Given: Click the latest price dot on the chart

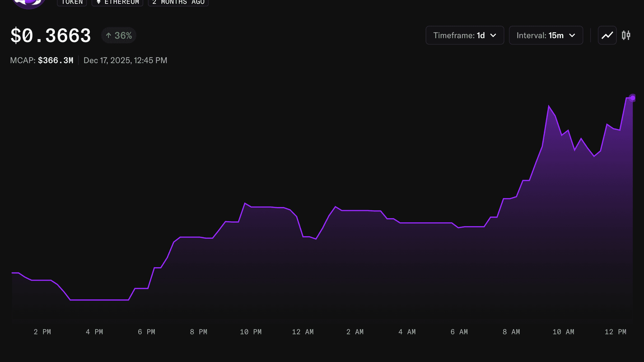Looking at the screenshot, I should coord(632,99).
